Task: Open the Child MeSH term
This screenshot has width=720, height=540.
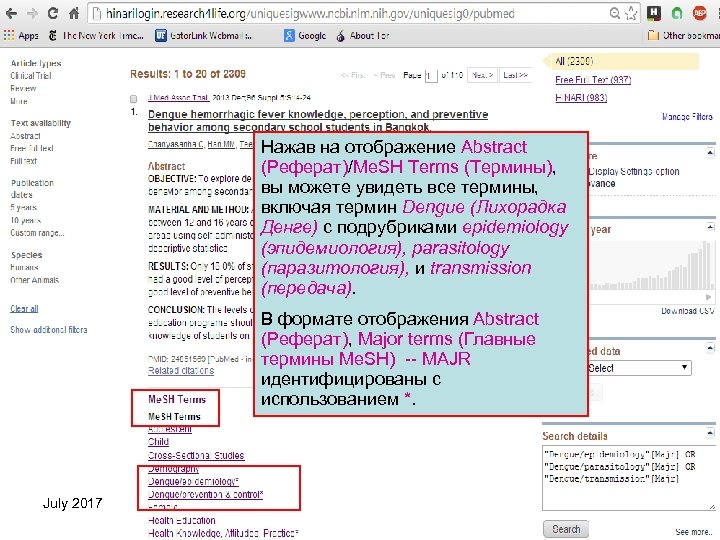Action: coord(158,442)
